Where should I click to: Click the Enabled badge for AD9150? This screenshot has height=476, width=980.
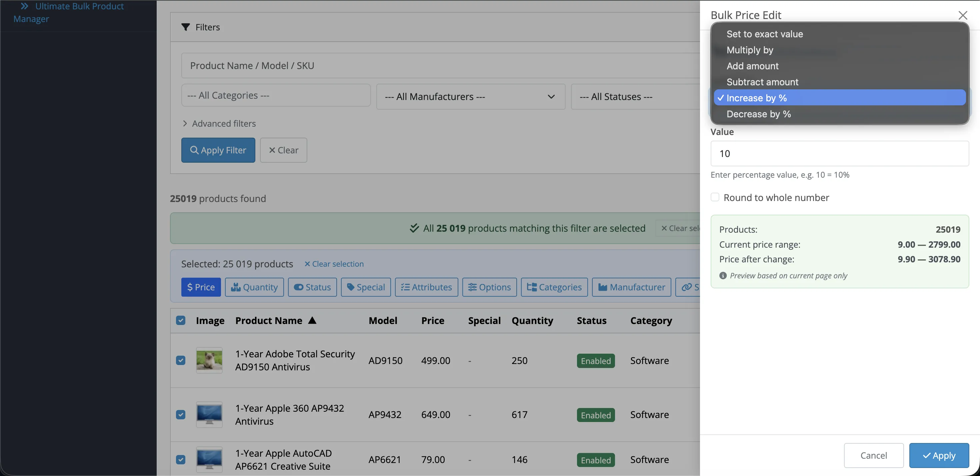(595, 361)
